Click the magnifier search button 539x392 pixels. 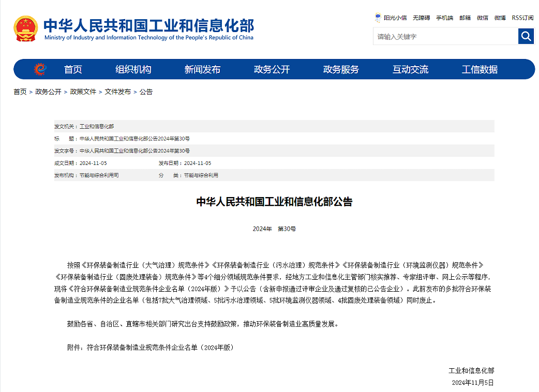[526, 36]
